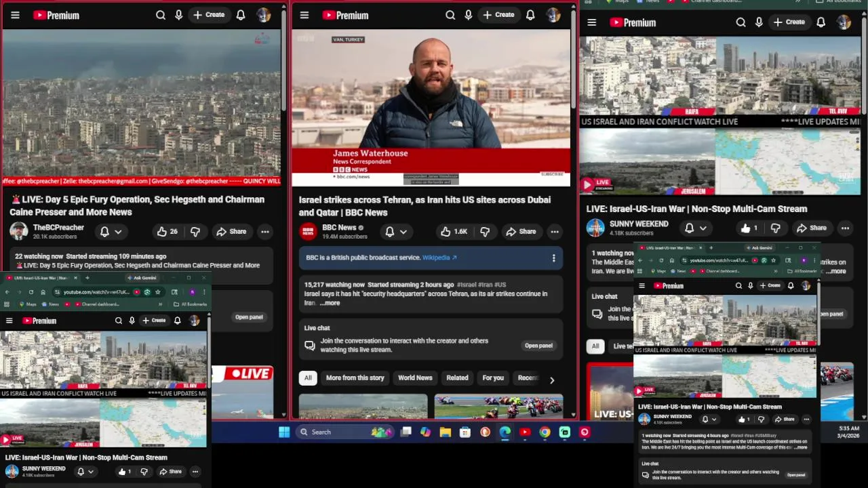Screen dimensions: 868x488
Task: Expand BBC description with ...more
Action: 330,303
